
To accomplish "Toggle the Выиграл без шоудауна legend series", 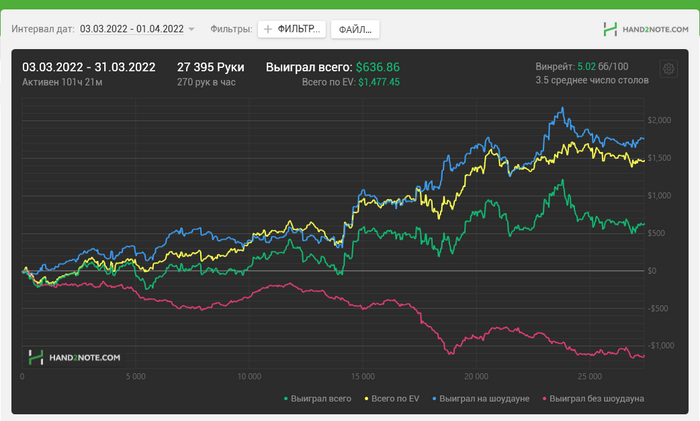I will click(593, 399).
